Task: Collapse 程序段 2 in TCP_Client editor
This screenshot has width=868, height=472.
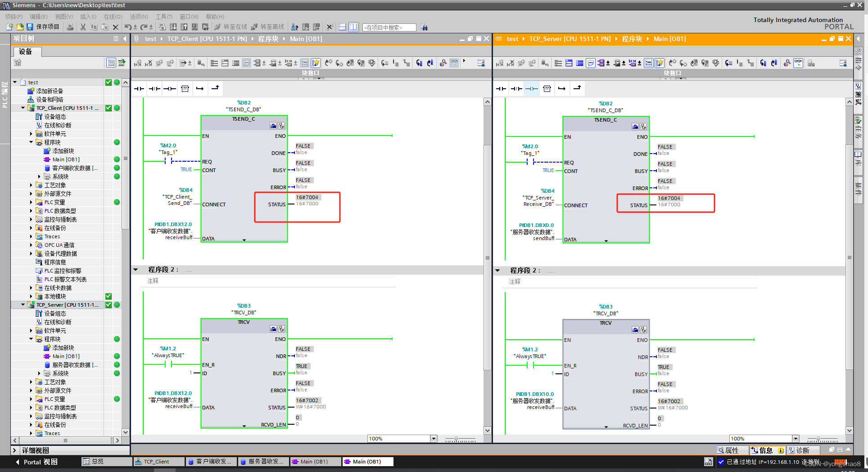Action: pyautogui.click(x=136, y=270)
